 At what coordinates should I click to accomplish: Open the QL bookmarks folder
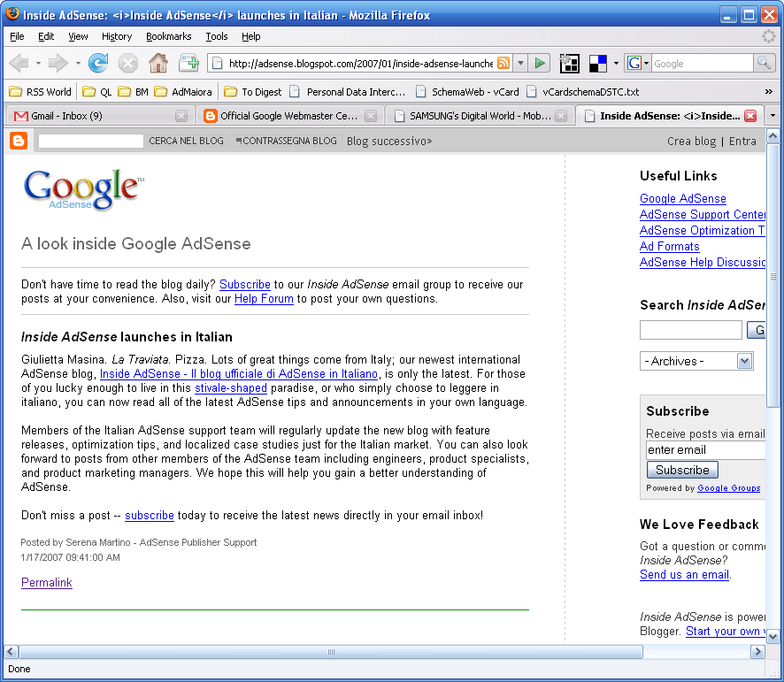pyautogui.click(x=97, y=92)
